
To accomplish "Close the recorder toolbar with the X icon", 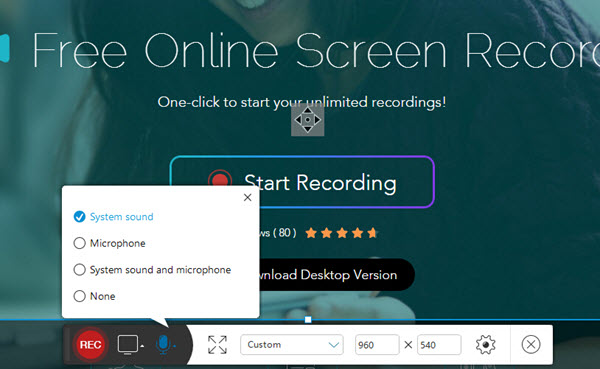I will coord(531,345).
